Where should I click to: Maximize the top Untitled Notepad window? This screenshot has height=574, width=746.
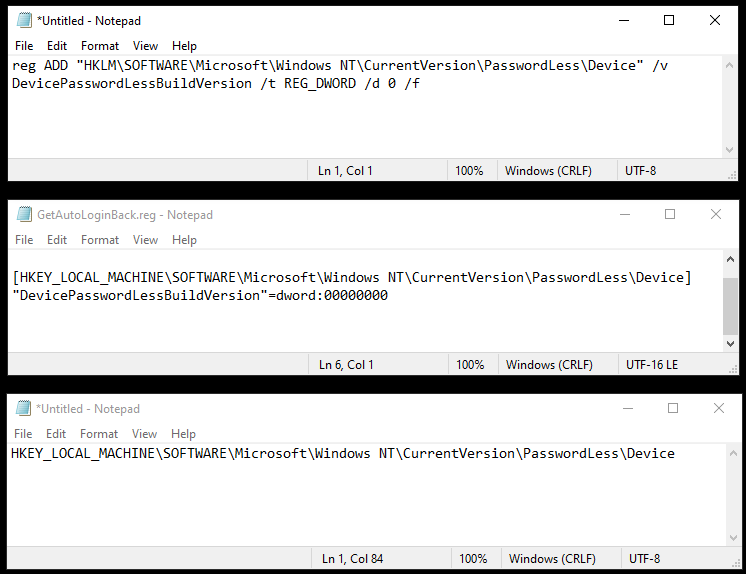click(669, 20)
